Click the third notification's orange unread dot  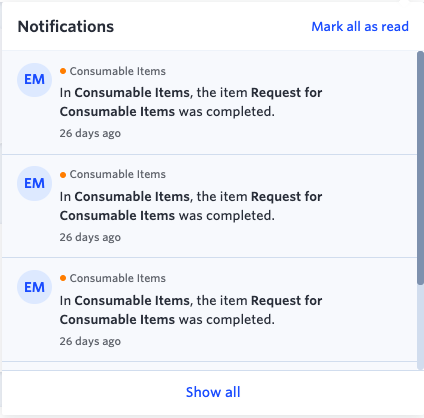63,278
